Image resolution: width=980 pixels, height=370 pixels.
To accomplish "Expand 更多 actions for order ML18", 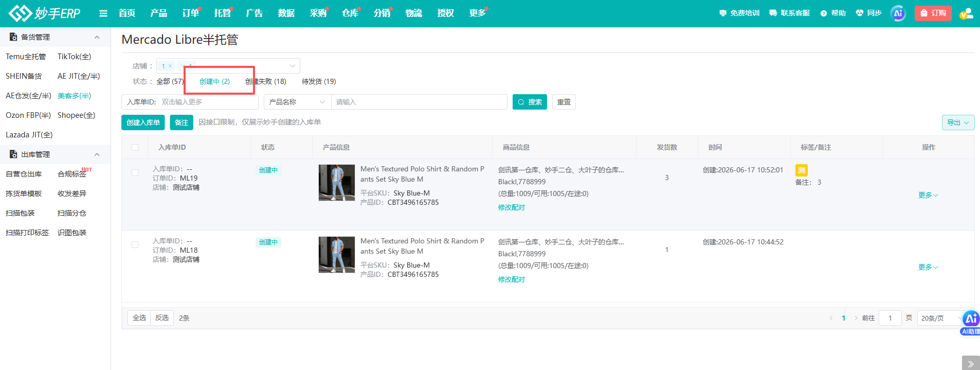I will click(x=928, y=267).
